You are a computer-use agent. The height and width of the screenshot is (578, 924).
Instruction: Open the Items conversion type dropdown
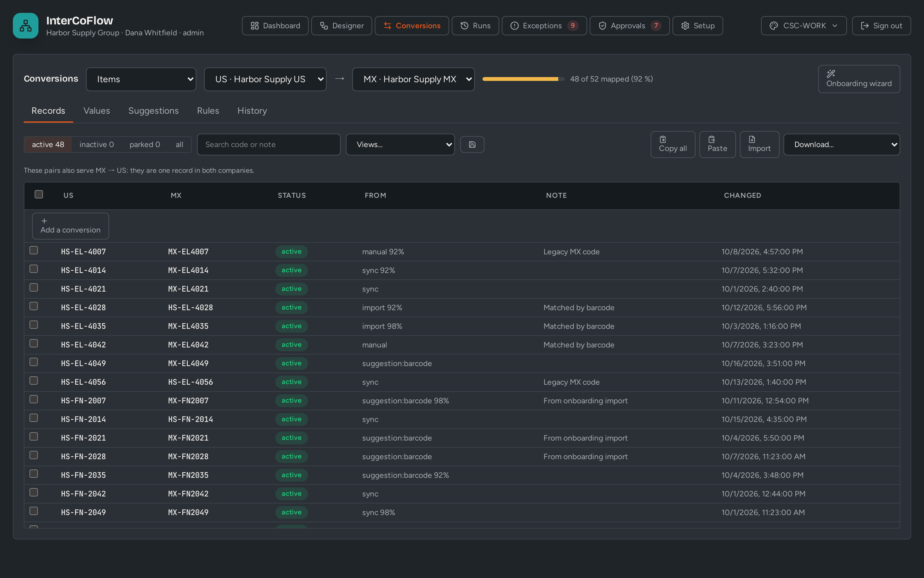coord(141,79)
